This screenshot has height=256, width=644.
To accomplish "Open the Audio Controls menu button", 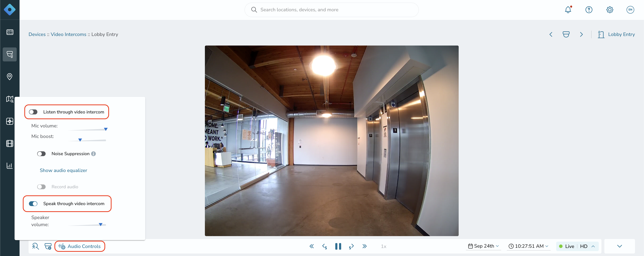I will tap(80, 246).
